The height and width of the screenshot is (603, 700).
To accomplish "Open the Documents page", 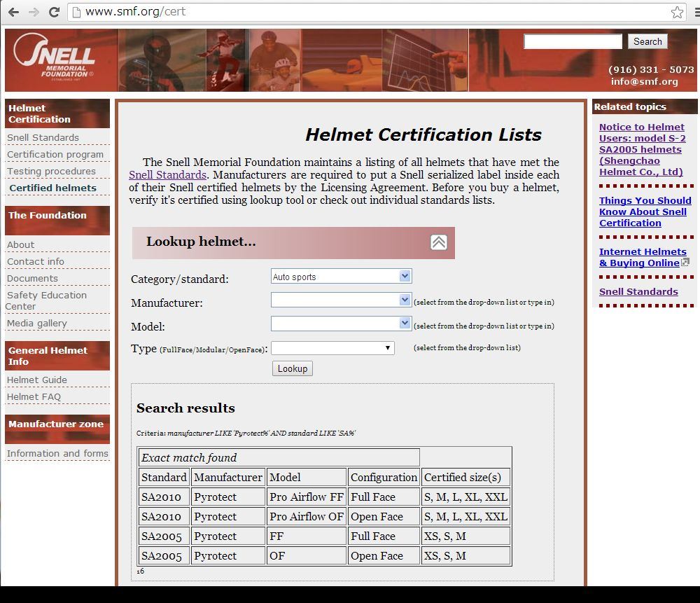I will [x=32, y=279].
